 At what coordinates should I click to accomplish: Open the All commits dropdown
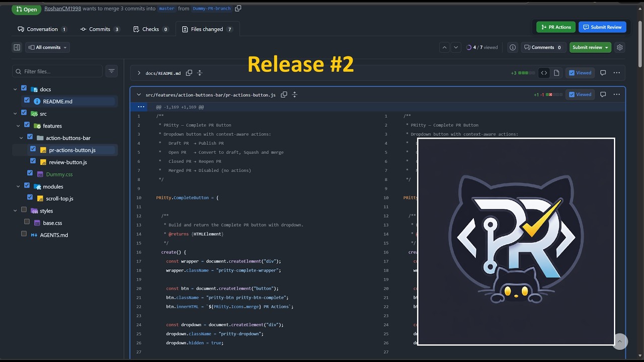(48, 47)
